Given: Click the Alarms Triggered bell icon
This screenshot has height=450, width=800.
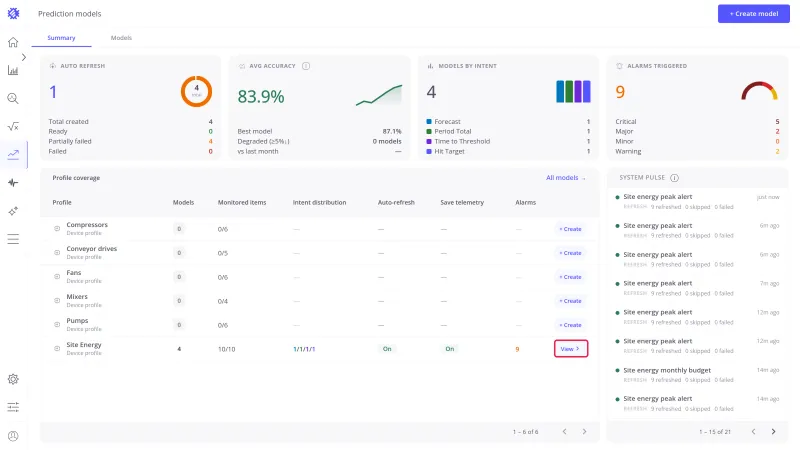Looking at the screenshot, I should click(619, 66).
